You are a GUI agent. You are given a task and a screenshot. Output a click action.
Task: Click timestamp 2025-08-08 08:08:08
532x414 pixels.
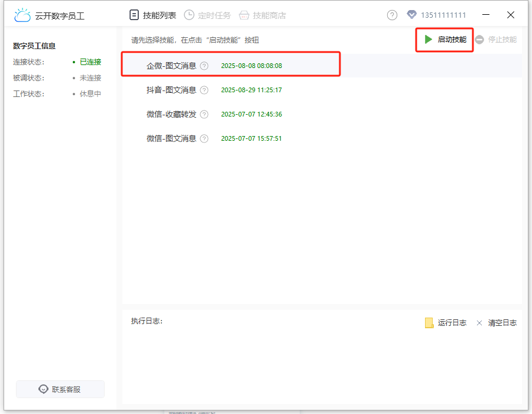tap(251, 66)
